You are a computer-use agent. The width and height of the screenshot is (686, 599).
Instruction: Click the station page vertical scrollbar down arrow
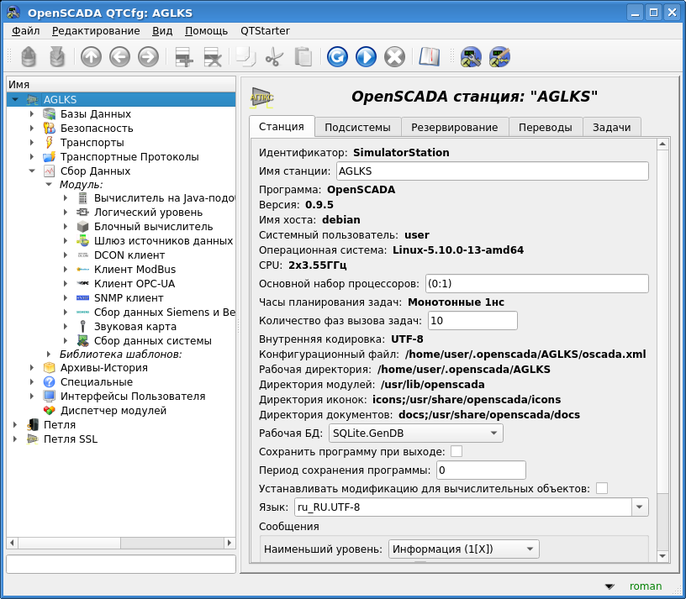pyautogui.click(x=662, y=556)
